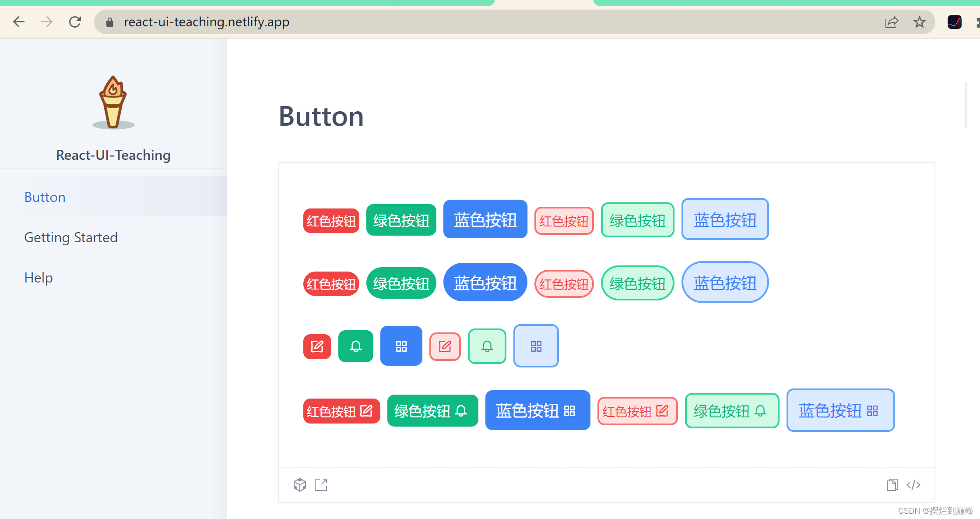Toggle the show source code icon
Screen dimensions: 980x519
(x=913, y=485)
